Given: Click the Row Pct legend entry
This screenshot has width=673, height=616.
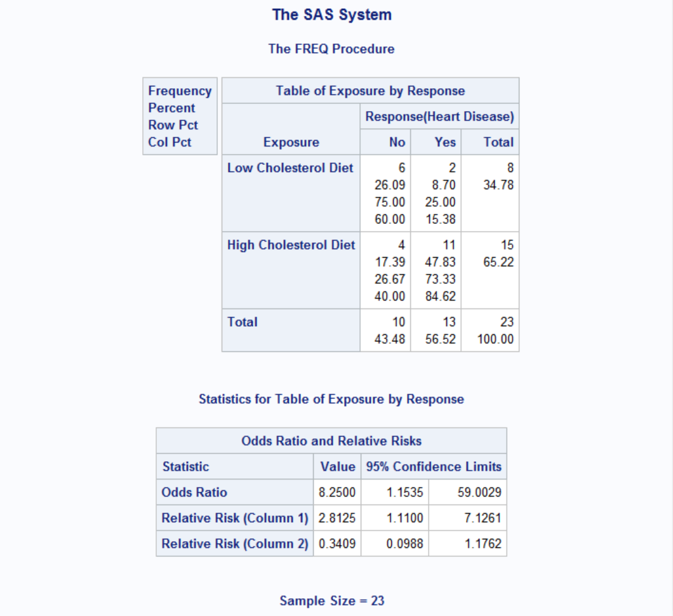Looking at the screenshot, I should (173, 125).
